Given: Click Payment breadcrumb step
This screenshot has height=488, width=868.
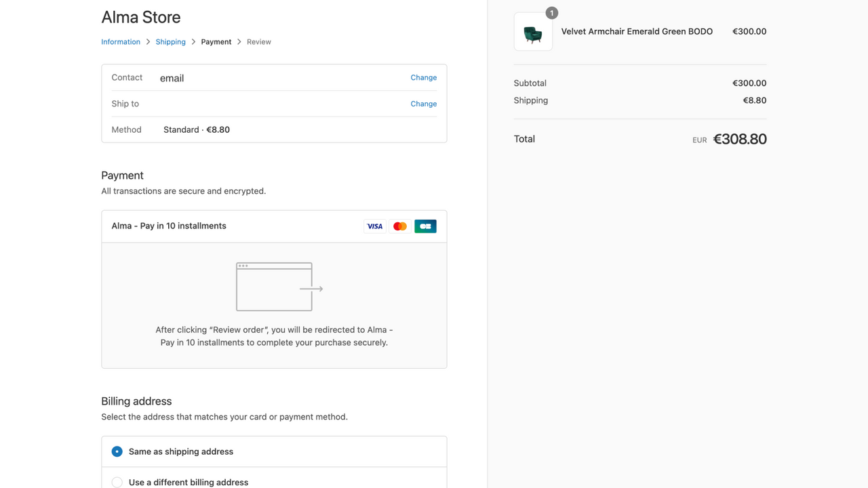Looking at the screenshot, I should [216, 42].
